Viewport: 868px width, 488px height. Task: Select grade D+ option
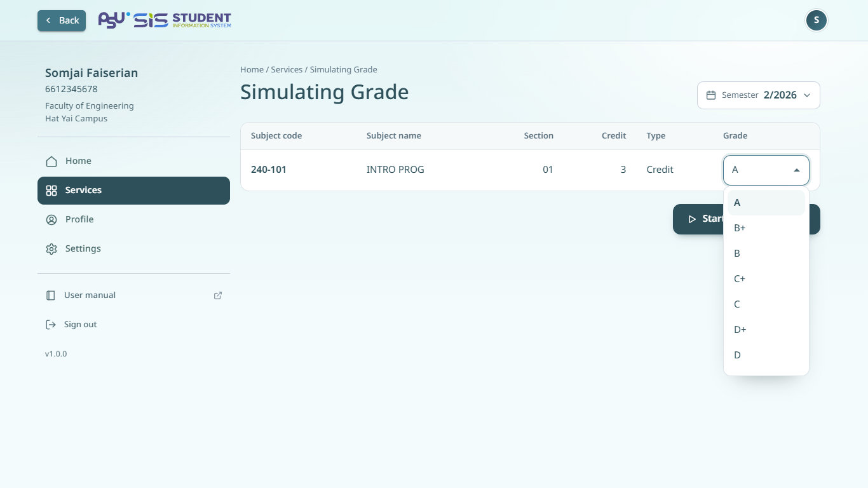(x=766, y=330)
